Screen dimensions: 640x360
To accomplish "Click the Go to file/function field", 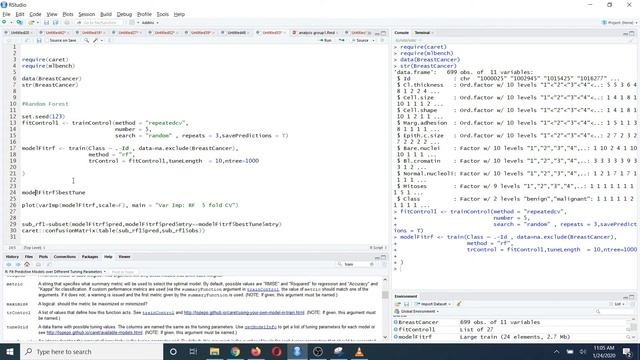I will click(100, 22).
